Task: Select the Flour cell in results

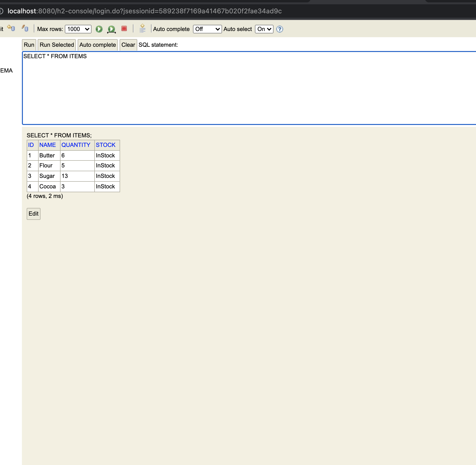Action: click(x=49, y=165)
